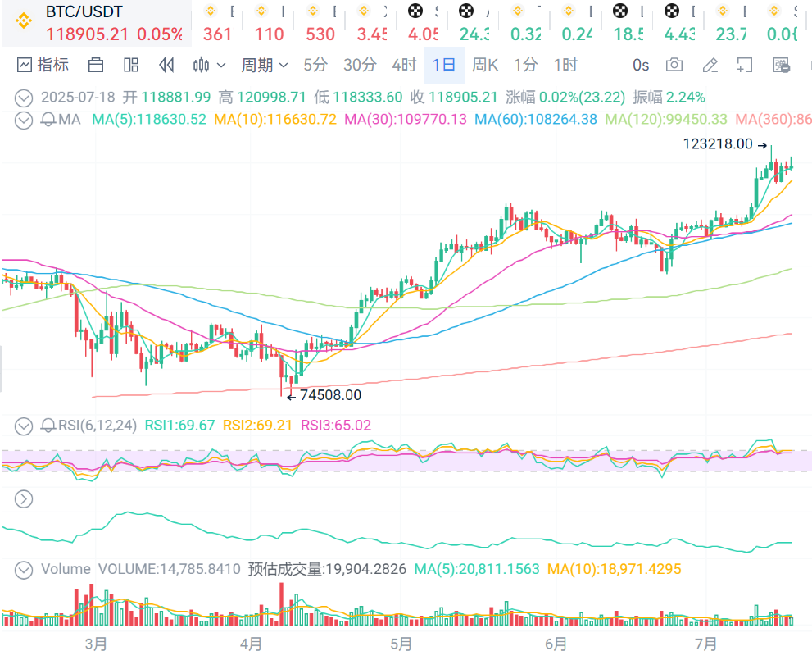Click the MA(30):109770.13 legend
This screenshot has width=812, height=660.
point(406,120)
